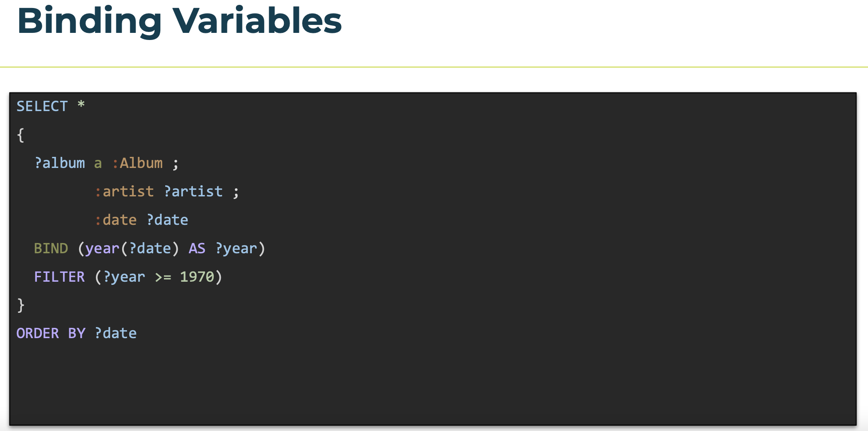Click the :Album class name
Image resolution: width=868 pixels, height=431 pixels.
pyautogui.click(x=137, y=163)
